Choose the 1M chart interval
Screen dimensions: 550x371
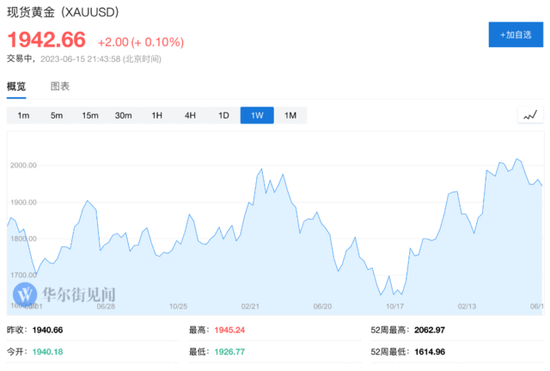pos(290,115)
